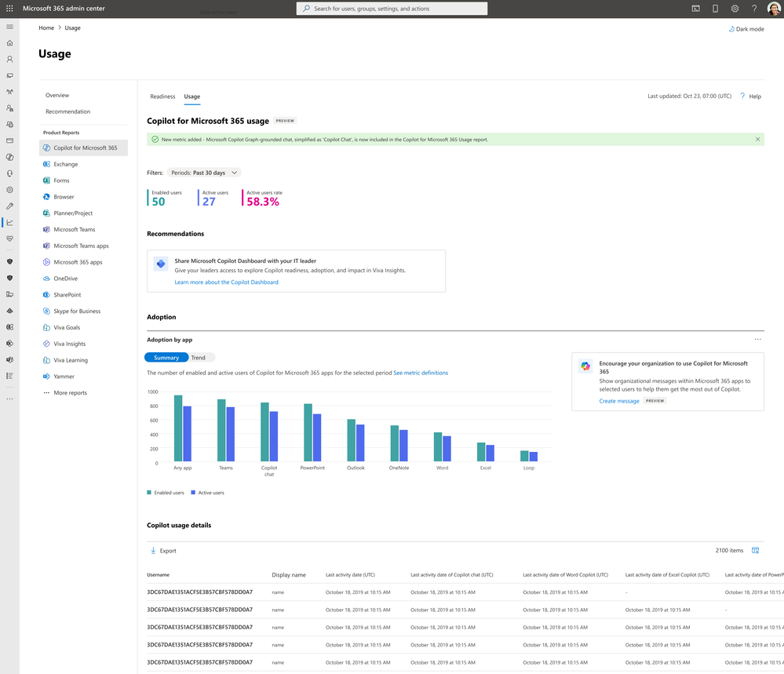This screenshot has height=674, width=784.
Task: Expand the Periods: Past 30 days dropdown
Action: tap(204, 173)
